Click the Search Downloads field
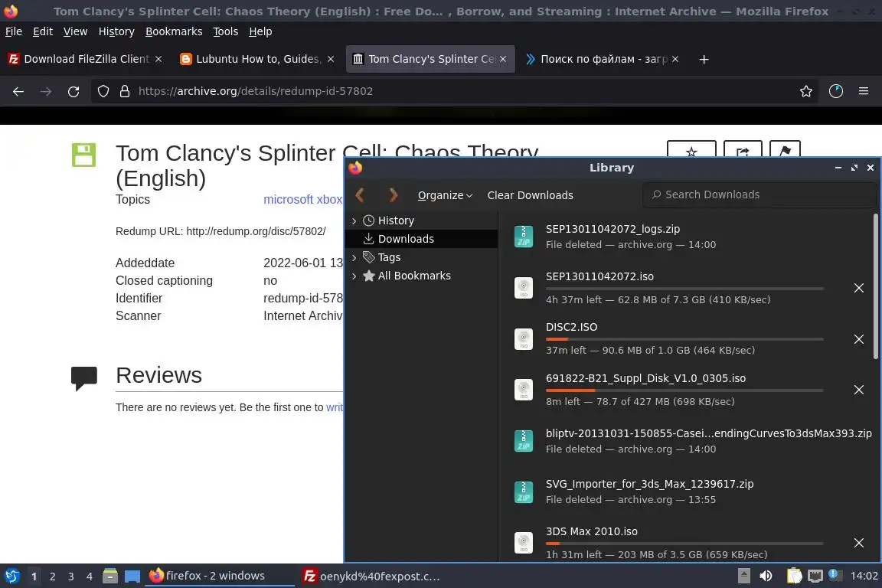The image size is (882, 588). point(759,194)
